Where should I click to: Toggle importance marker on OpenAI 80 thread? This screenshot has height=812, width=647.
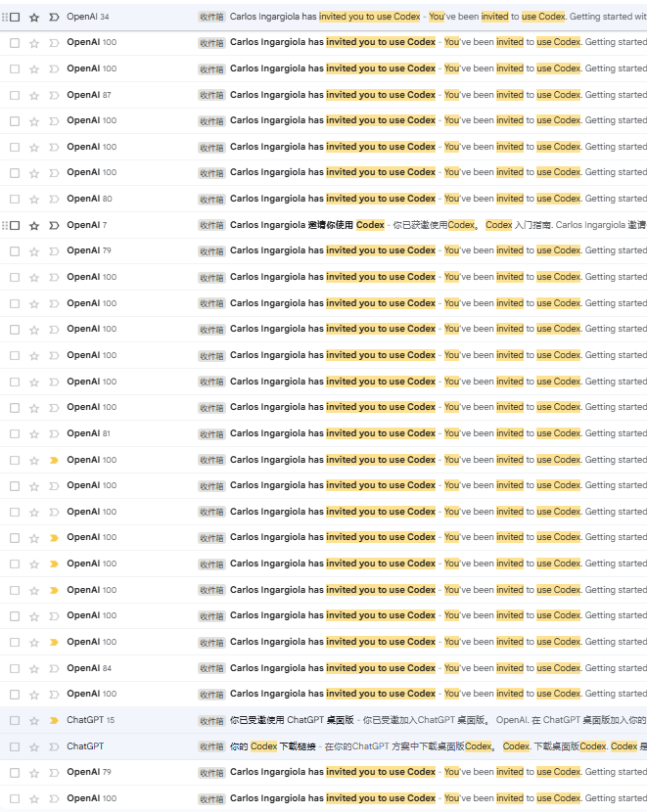54,200
